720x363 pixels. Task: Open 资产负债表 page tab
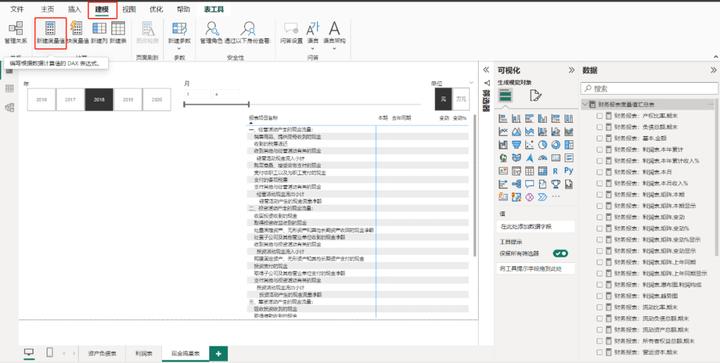(102, 353)
